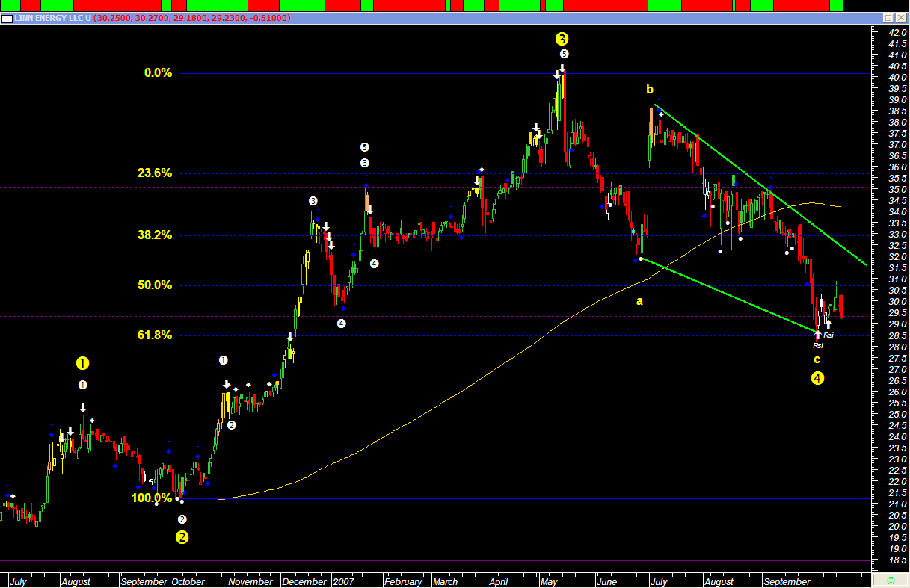
Task: Click the green smiley expert advisor button
Action: pyautogui.click(x=890, y=581)
